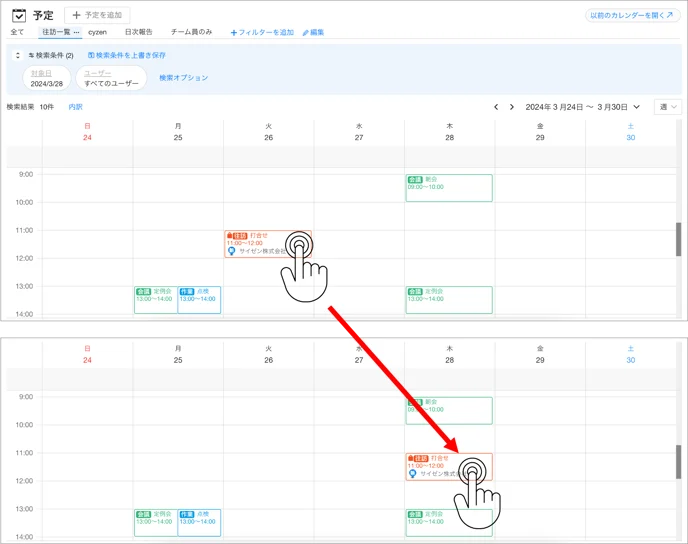
Task: Open the 朝会 event in lower calendar
Action: point(449,411)
